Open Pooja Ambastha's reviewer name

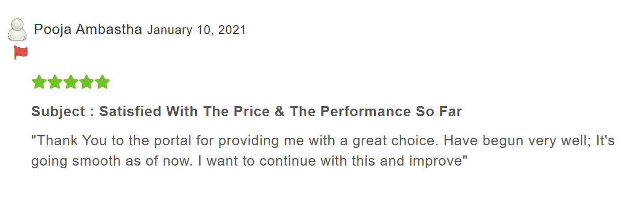coord(88,30)
